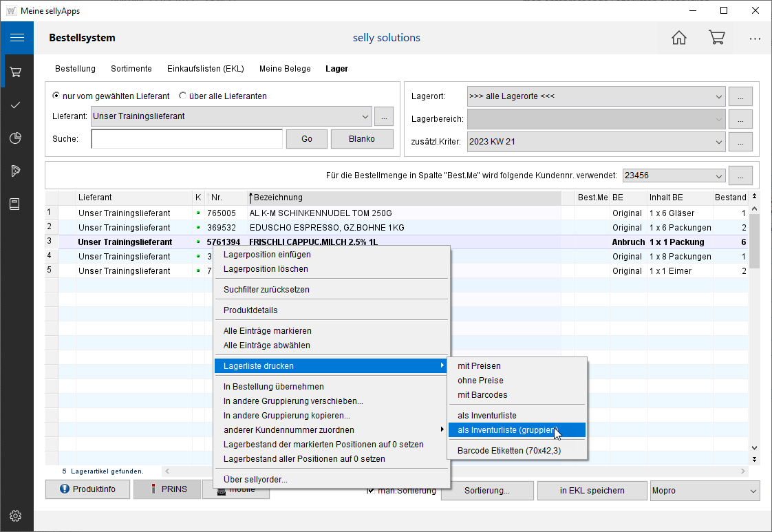
Task: Toggle the man.Sortierung checkbox
Action: (372, 490)
